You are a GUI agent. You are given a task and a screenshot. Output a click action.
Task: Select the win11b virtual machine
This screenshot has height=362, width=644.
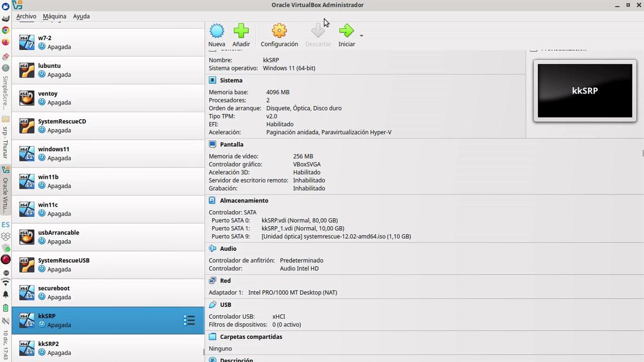pyautogui.click(x=108, y=181)
